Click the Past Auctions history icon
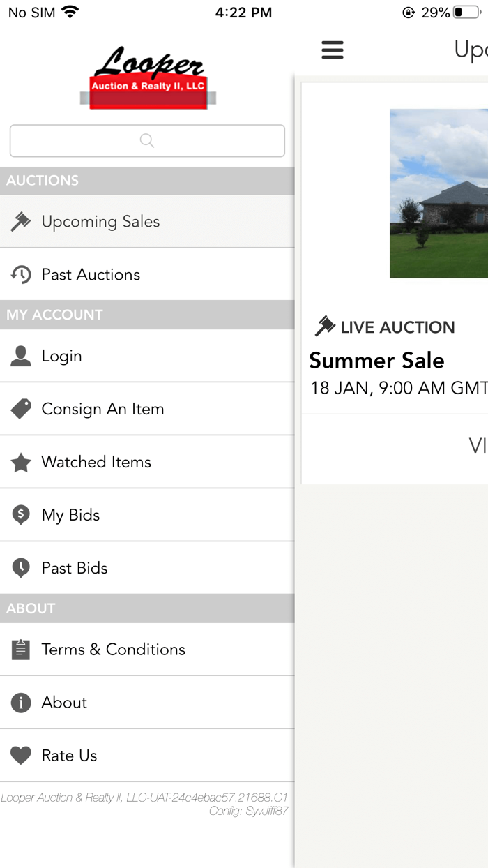This screenshot has width=488, height=868. 21,274
